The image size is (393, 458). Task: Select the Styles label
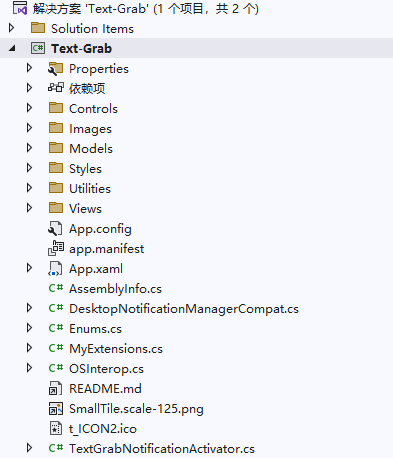click(x=85, y=169)
